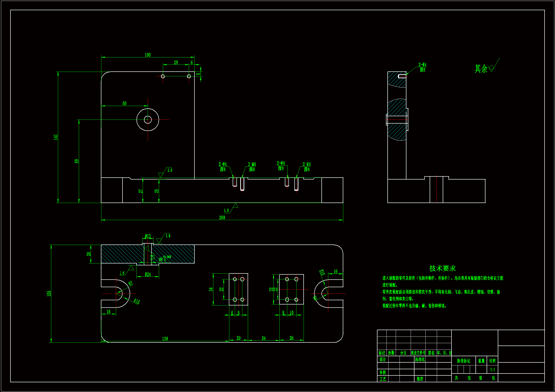Image resolution: width=555 pixels, height=392 pixels.
Task: Click the 89 vertical dimension text
Action: [77, 161]
